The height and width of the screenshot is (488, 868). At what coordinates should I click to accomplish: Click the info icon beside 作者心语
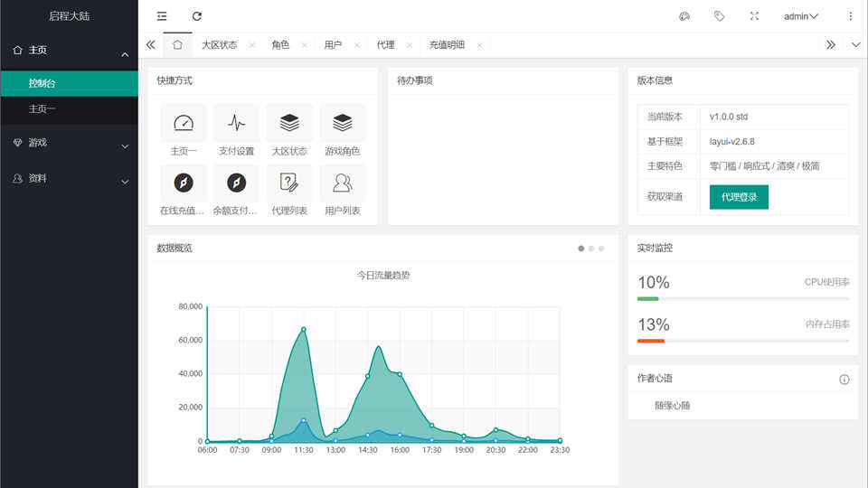point(844,380)
